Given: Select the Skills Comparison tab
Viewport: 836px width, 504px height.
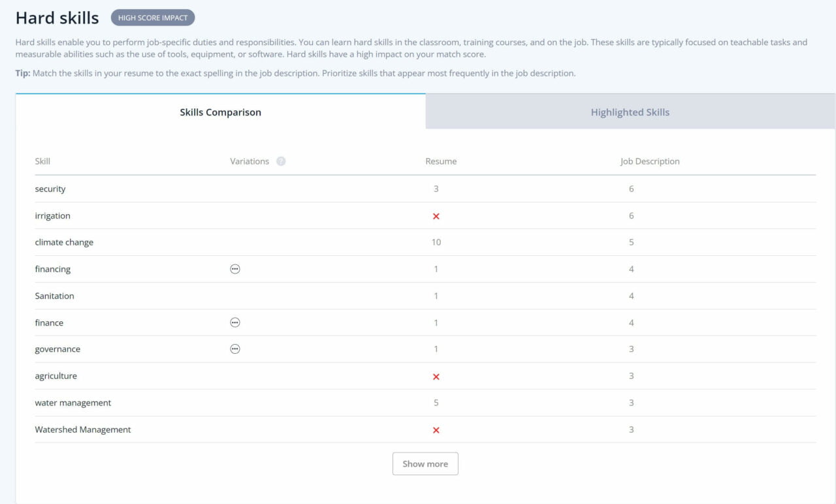Looking at the screenshot, I should [221, 112].
